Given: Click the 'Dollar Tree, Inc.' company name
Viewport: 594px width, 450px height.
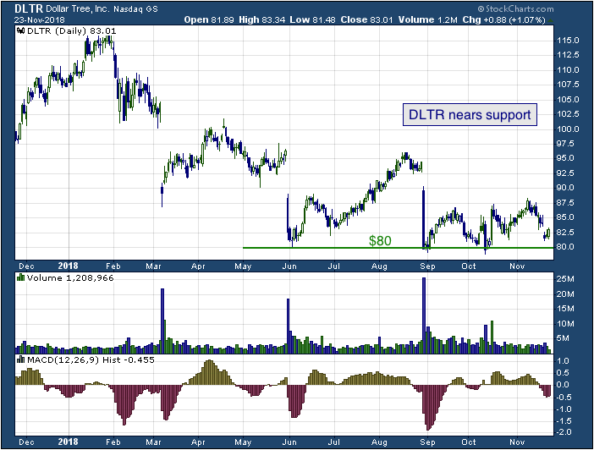Looking at the screenshot, I should (x=78, y=9).
